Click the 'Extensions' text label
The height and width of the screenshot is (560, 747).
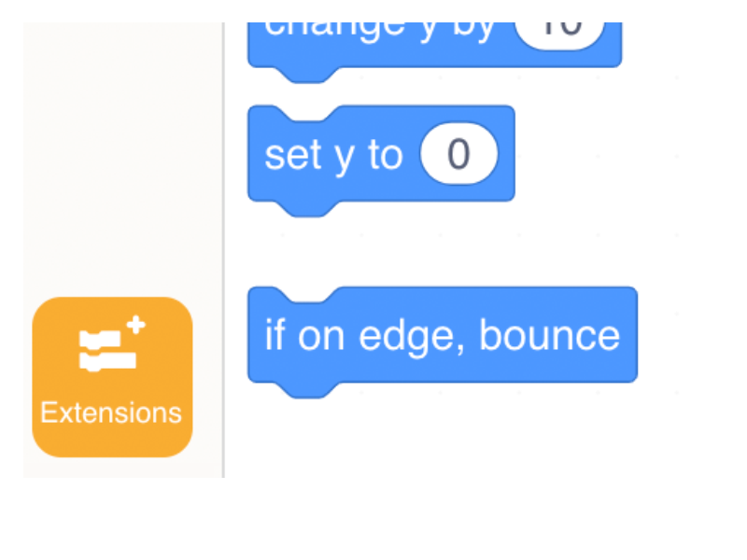click(111, 413)
